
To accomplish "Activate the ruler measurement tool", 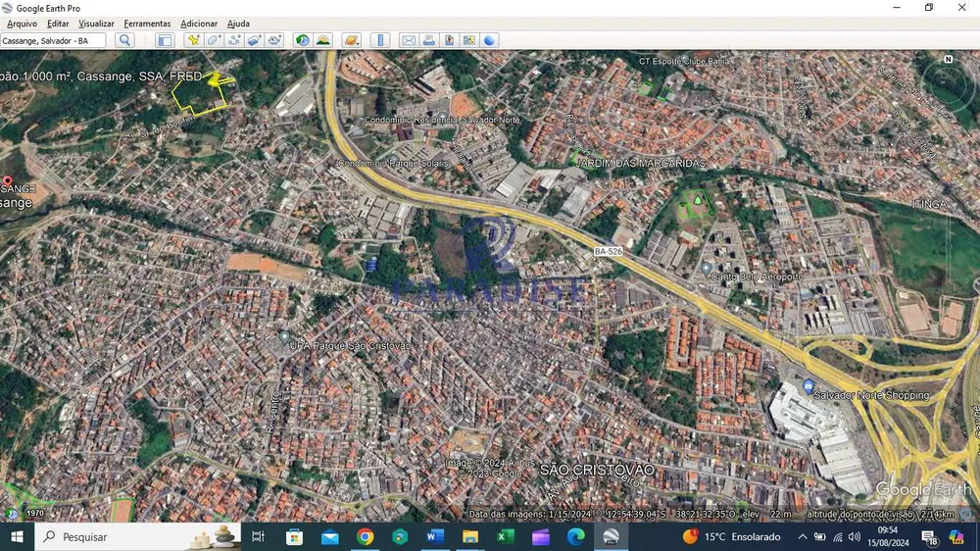I will 380,40.
